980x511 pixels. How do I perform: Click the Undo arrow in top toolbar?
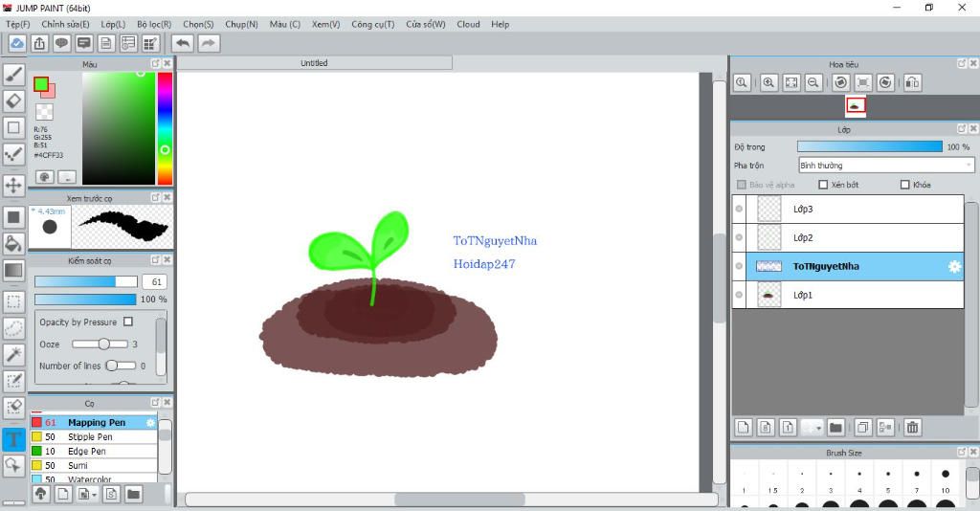tap(183, 43)
